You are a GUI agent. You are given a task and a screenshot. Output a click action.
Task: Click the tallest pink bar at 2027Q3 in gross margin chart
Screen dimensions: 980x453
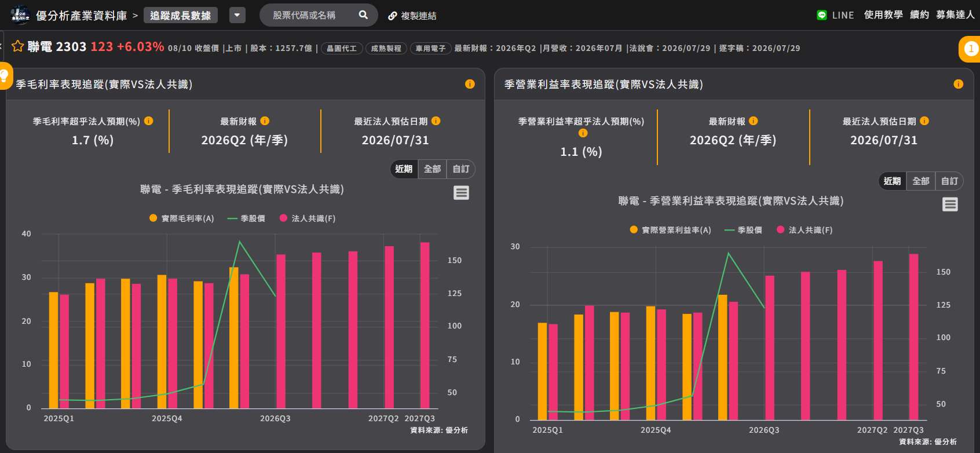pyautogui.click(x=425, y=326)
